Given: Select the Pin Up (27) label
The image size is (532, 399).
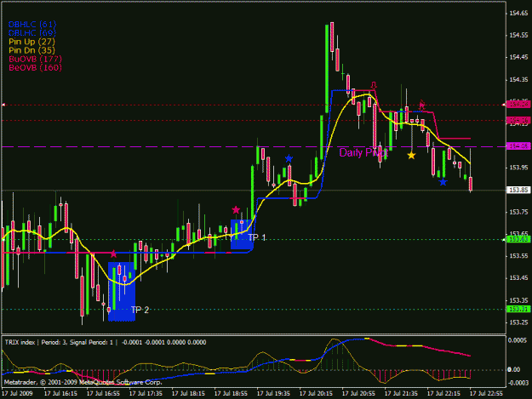Looking at the screenshot, I should click(x=31, y=42).
